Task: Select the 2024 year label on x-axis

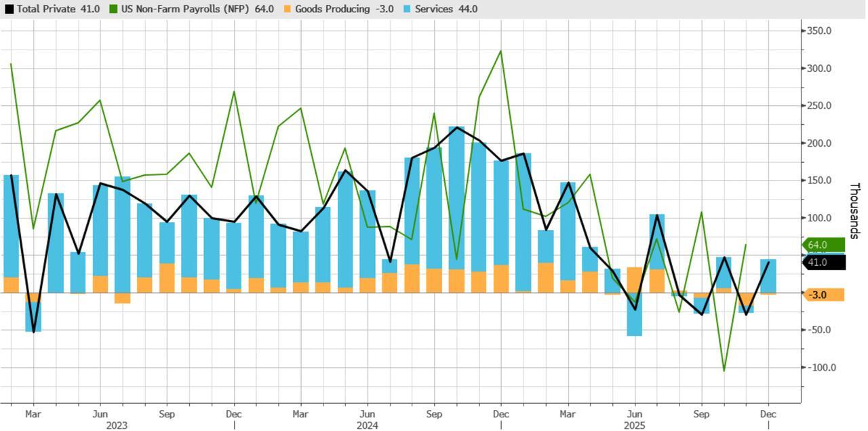Action: point(367,426)
